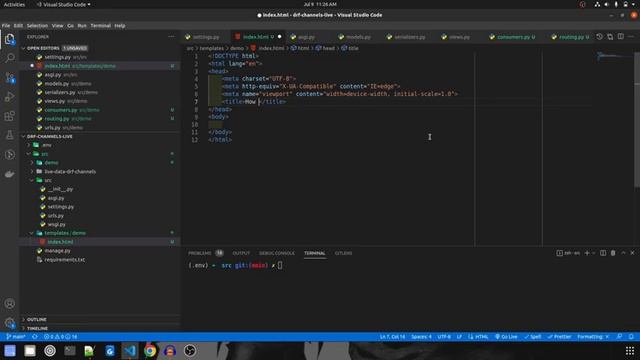
Task: Open the Output panel tab
Action: coord(241,253)
